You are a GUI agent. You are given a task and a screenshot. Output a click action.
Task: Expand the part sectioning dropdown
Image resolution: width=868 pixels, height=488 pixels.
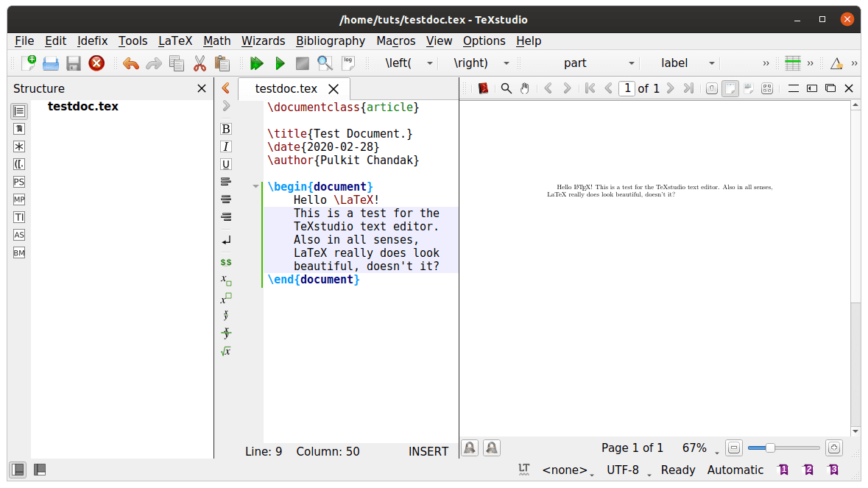point(631,63)
